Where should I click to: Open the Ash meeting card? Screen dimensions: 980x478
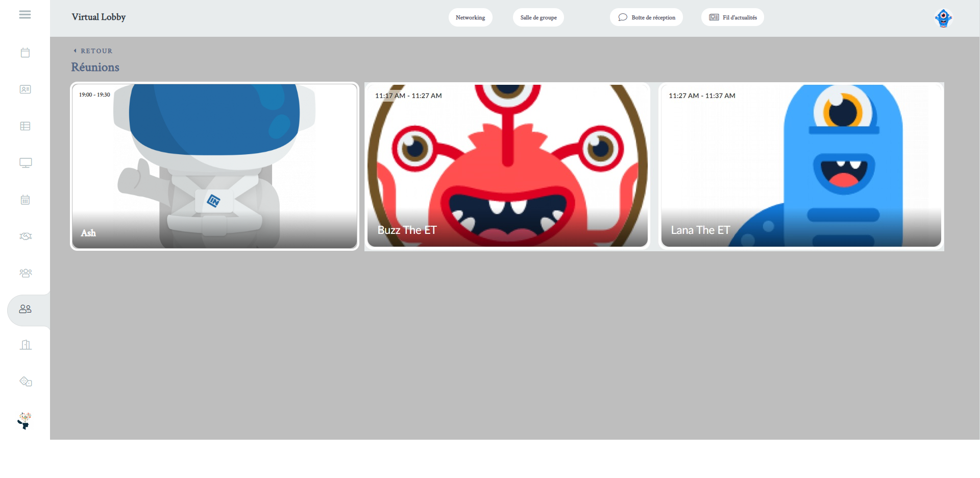pos(214,166)
